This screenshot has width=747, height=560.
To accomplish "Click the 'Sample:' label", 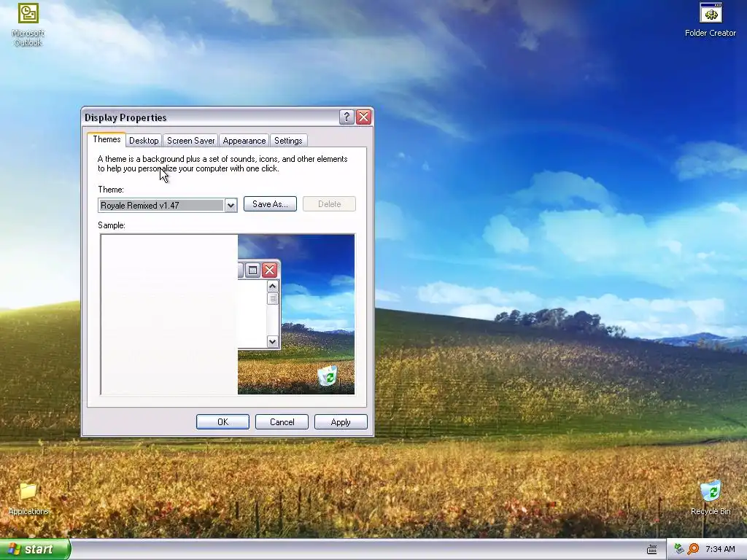I will 112,225.
